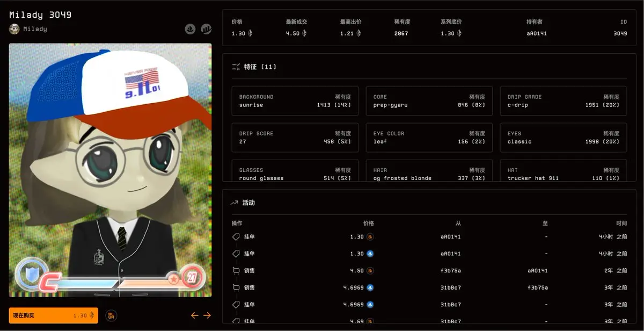The image size is (644, 331).
Task: Click the ETH icon beside 系列底价 1.30
Action: pyautogui.click(x=459, y=33)
